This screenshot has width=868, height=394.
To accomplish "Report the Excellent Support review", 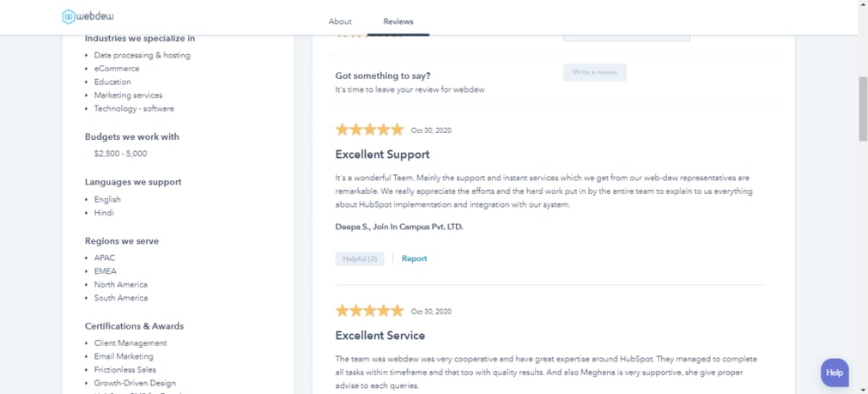I will pos(414,258).
